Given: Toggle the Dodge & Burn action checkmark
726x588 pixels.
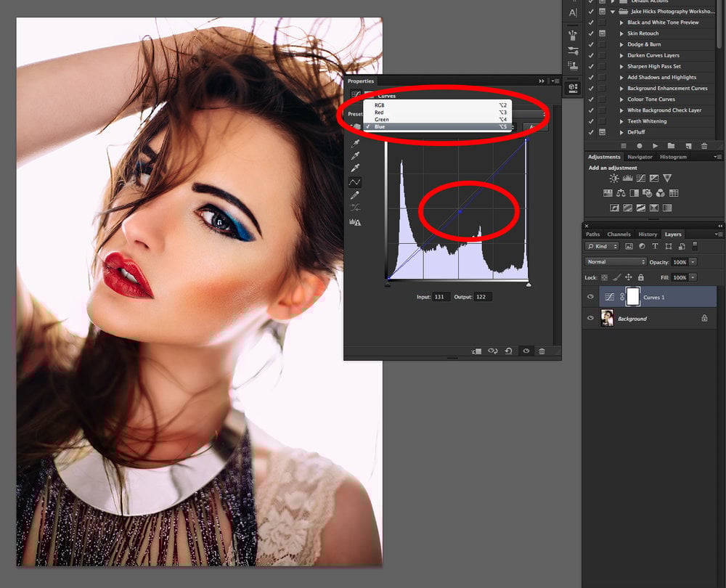Looking at the screenshot, I should point(591,44).
